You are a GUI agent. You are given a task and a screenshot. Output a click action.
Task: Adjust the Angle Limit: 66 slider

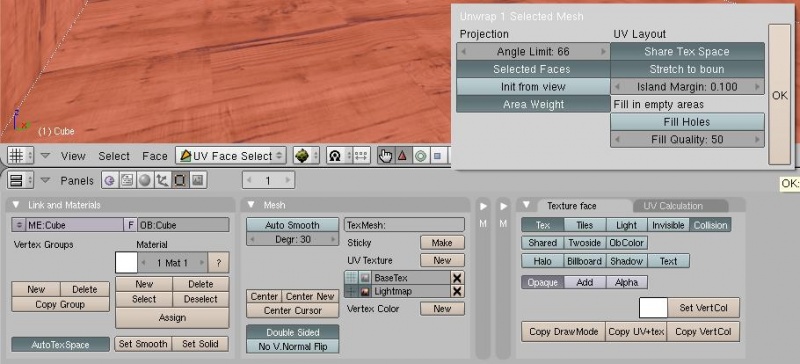pos(533,52)
